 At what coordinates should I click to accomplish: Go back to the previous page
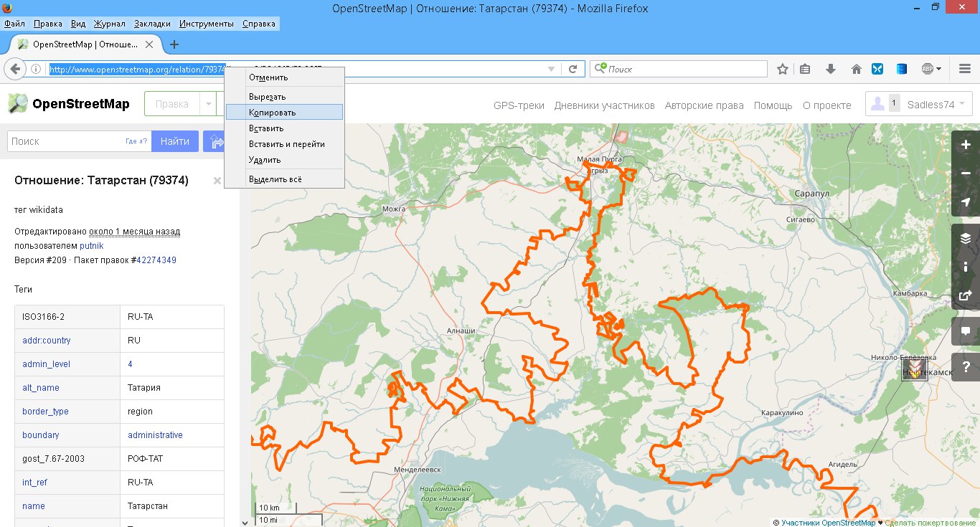(x=15, y=69)
